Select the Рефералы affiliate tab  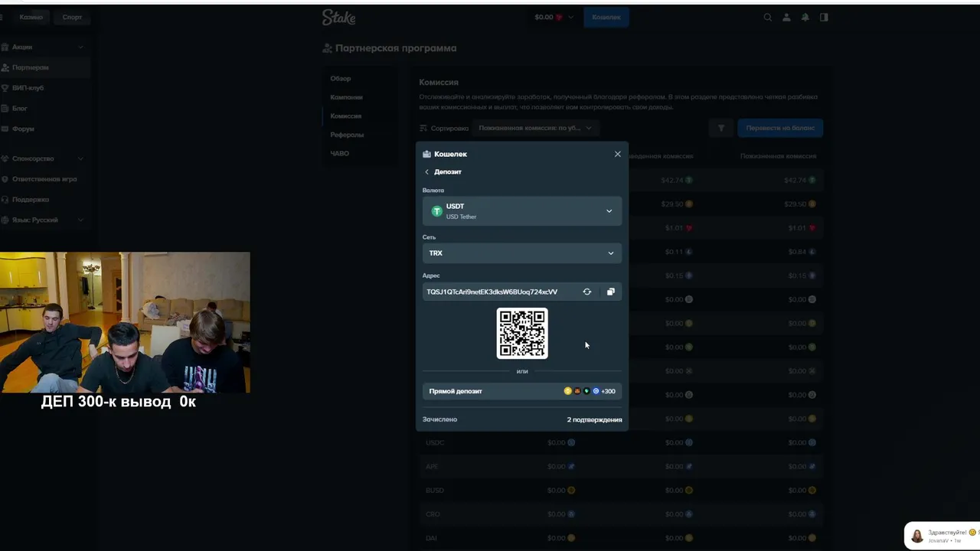(347, 135)
